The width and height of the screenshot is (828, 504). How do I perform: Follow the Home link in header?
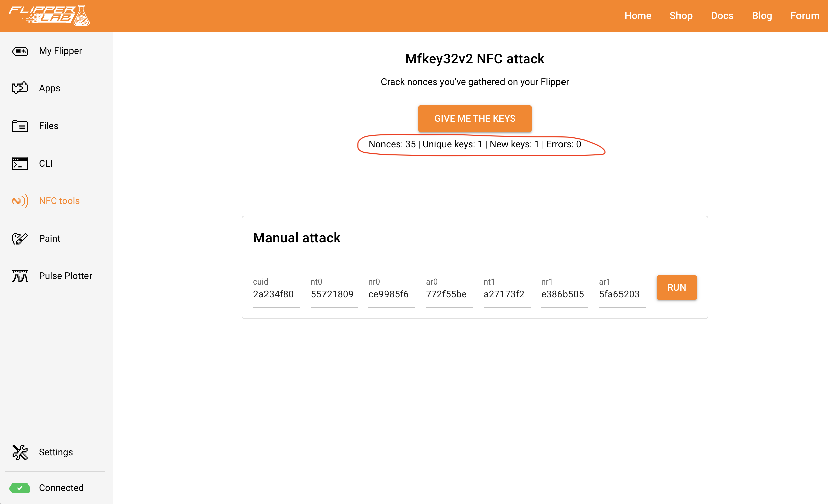[638, 16]
